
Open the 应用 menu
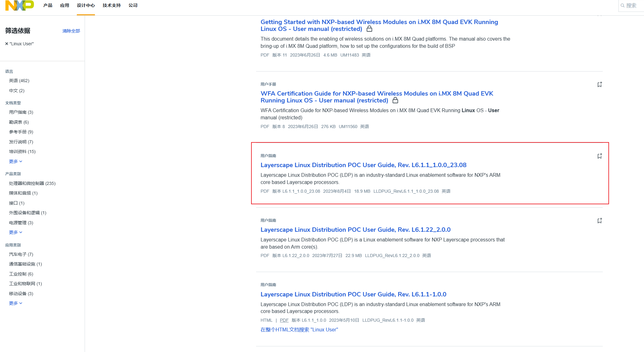click(65, 5)
